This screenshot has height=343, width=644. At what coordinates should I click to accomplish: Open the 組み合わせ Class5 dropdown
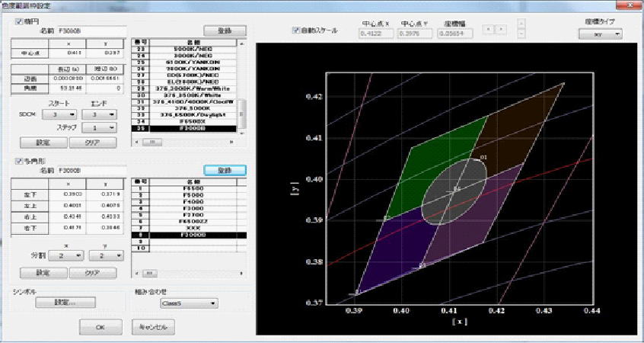(189, 303)
